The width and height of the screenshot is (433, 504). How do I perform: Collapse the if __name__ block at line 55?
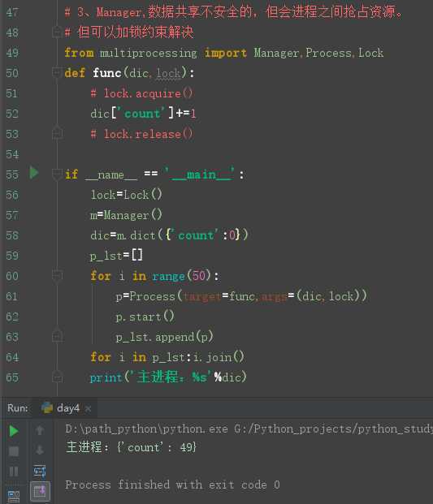[x=57, y=174]
